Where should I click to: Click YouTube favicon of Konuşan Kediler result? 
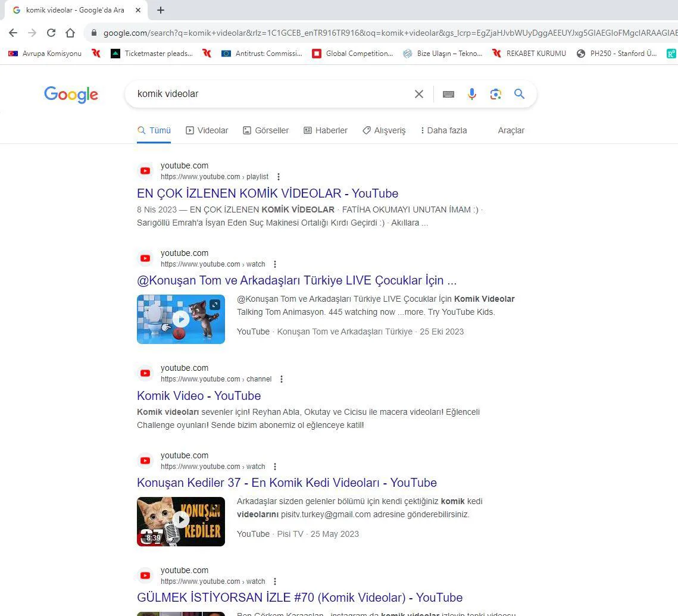(x=145, y=461)
